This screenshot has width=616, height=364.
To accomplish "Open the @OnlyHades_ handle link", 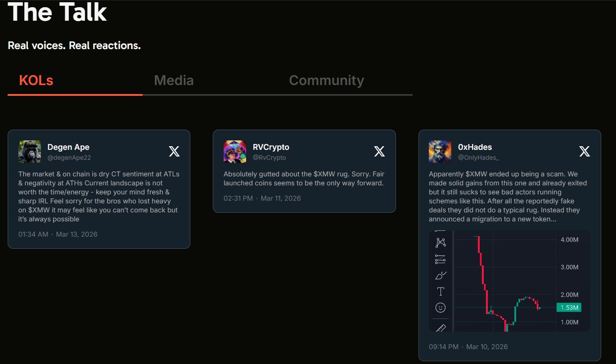I will click(478, 157).
